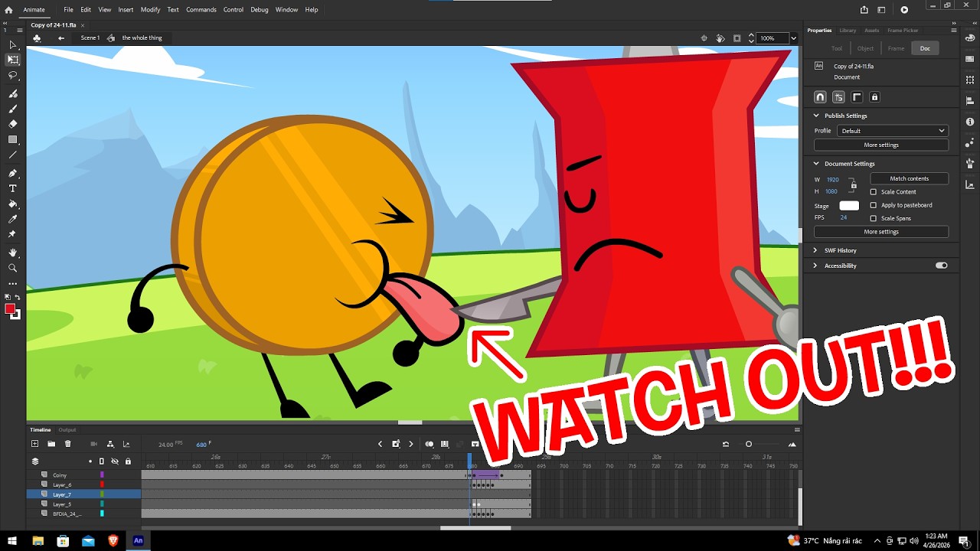Select the Text tool

12,189
